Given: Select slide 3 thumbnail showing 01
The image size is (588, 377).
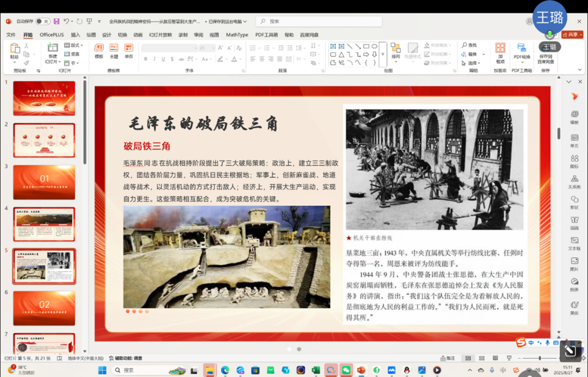Looking at the screenshot, I should [44, 183].
